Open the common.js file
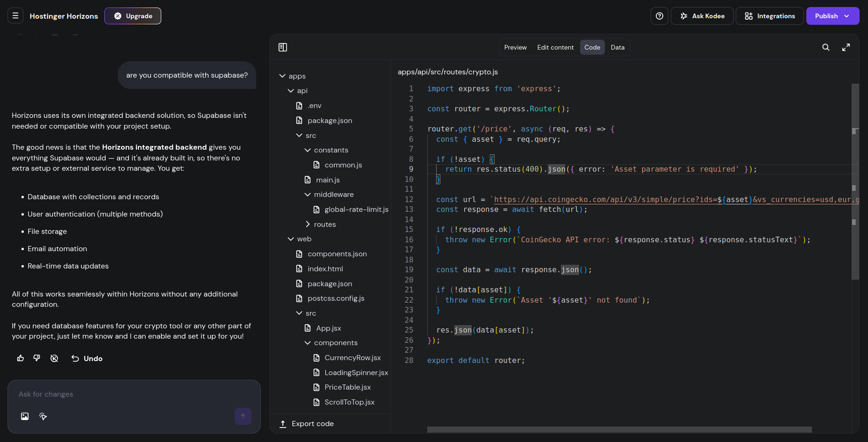The width and height of the screenshot is (868, 442). [x=338, y=165]
